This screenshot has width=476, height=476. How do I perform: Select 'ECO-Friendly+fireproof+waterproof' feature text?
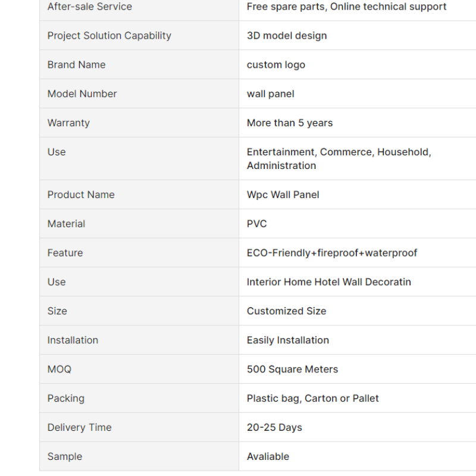coord(332,253)
